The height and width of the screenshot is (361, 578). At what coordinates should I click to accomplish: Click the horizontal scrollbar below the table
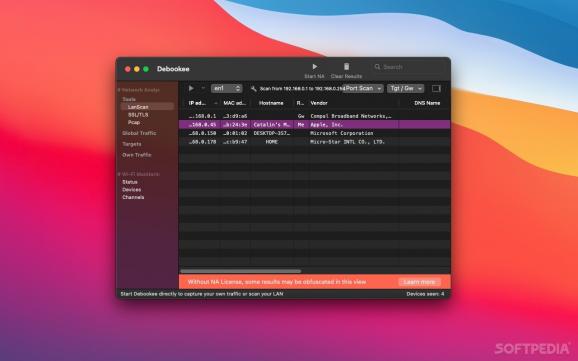click(240, 271)
